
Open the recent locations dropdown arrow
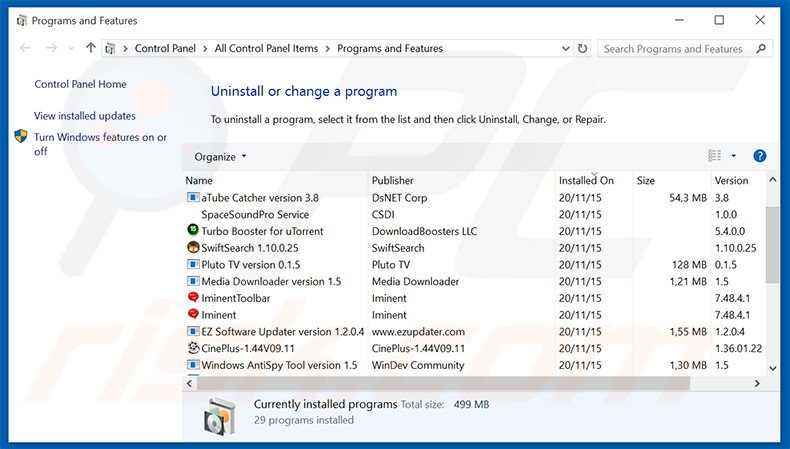71,48
